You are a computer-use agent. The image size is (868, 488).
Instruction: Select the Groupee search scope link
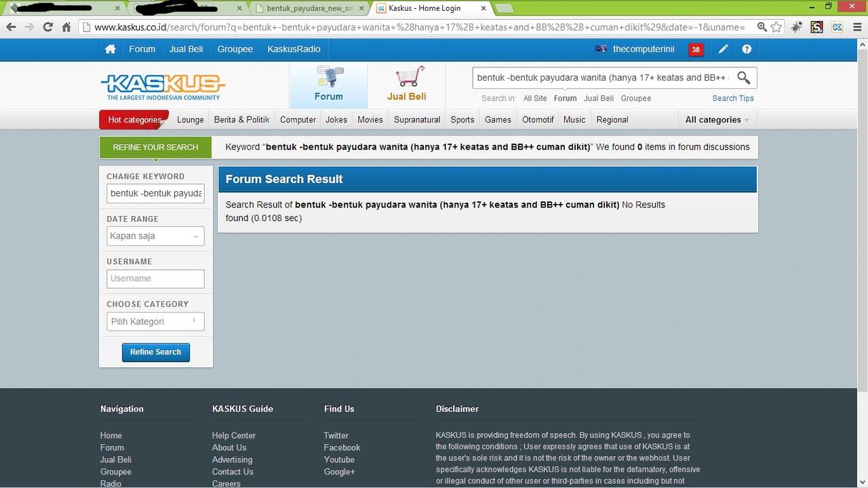(636, 98)
